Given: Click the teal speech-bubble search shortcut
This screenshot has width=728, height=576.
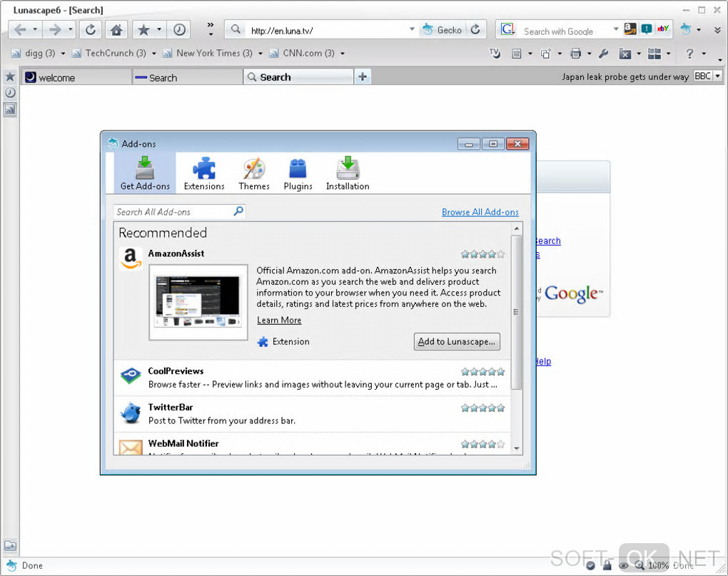Looking at the screenshot, I should [647, 29].
